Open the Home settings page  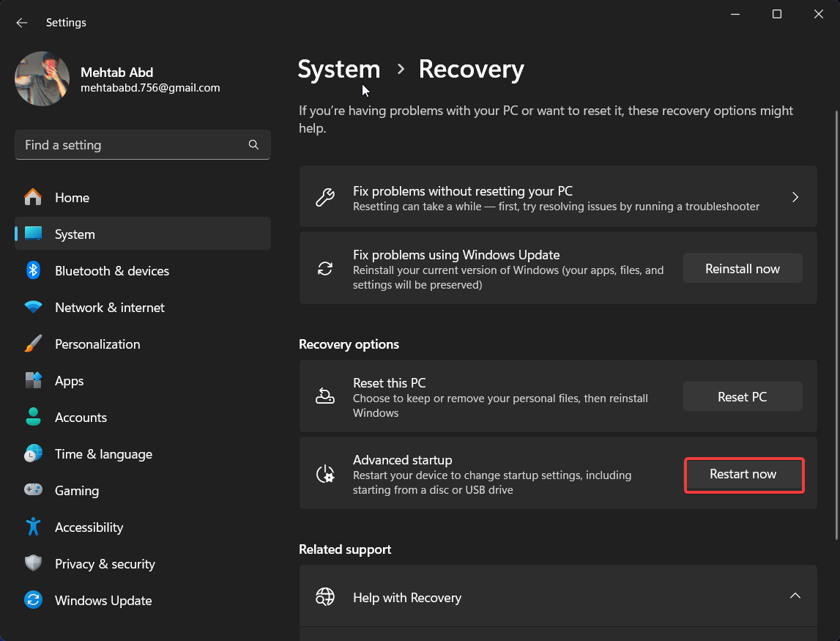(143, 197)
